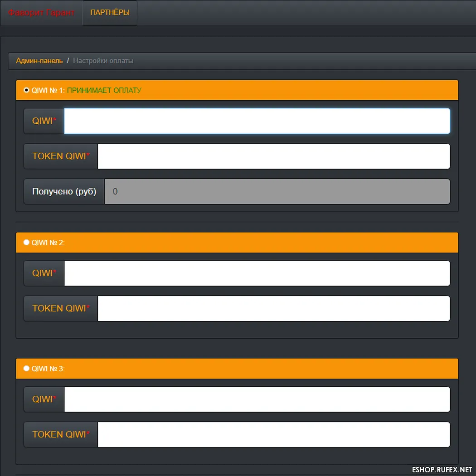The image size is (476, 476).
Task: Click the Получено (руб) label
Action: point(64,192)
